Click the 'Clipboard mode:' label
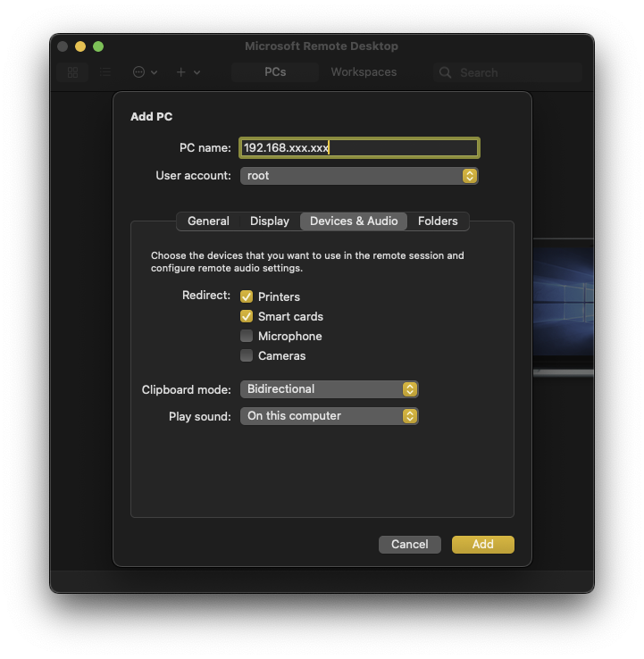644x659 pixels. click(x=186, y=390)
